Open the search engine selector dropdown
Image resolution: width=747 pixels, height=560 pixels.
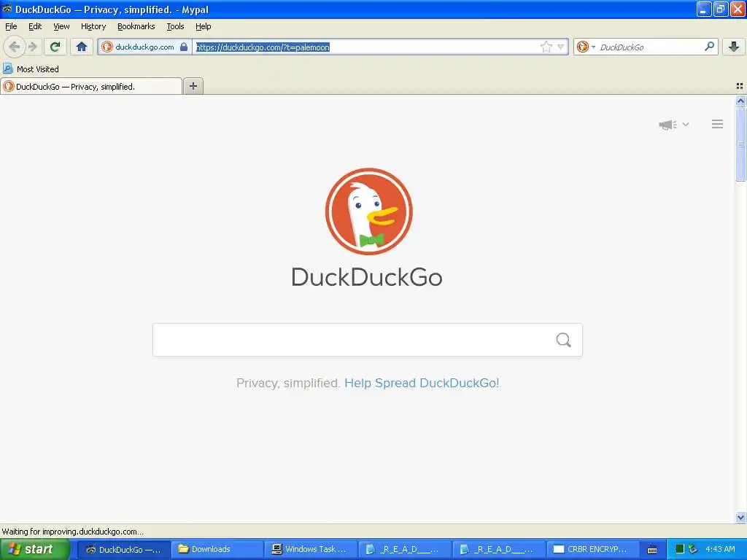(x=586, y=47)
